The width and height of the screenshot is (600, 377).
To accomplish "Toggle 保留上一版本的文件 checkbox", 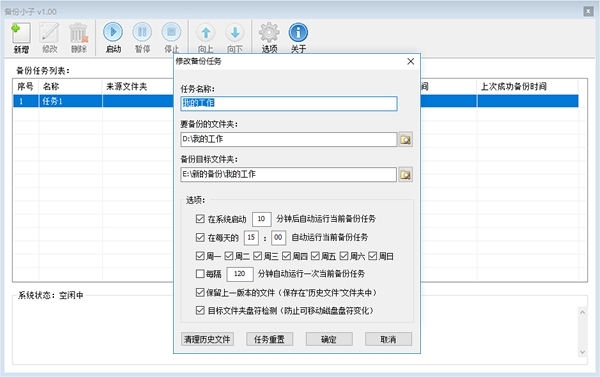I will pyautogui.click(x=200, y=293).
